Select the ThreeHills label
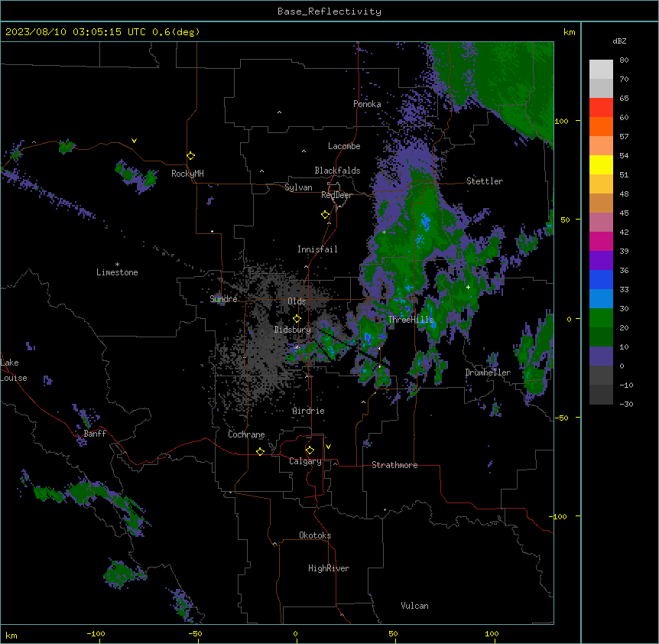Screen dimensions: 659x644 tap(411, 320)
